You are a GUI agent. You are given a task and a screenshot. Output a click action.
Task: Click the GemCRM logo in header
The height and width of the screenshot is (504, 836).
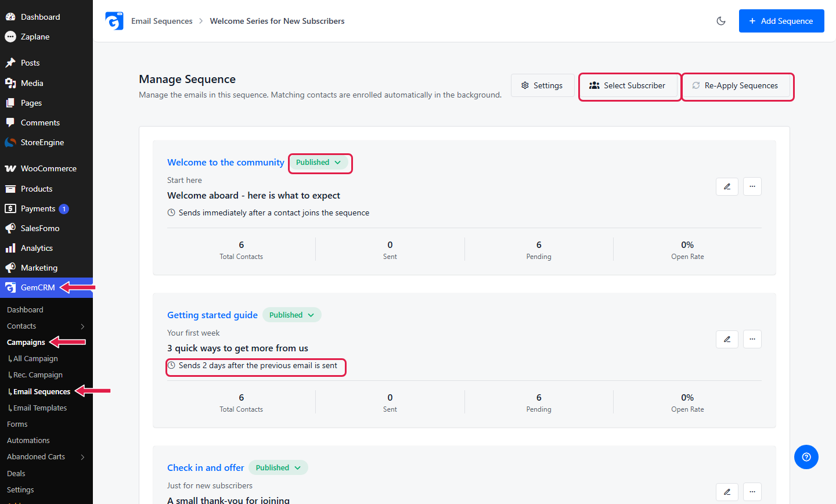tap(114, 21)
